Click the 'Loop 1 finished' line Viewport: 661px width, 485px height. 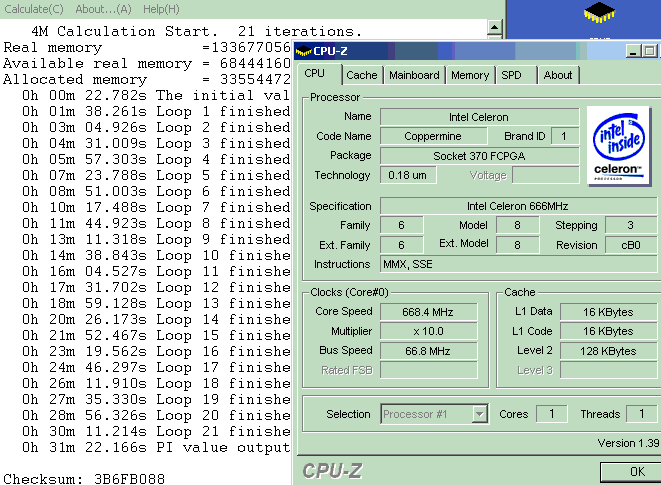click(156, 112)
